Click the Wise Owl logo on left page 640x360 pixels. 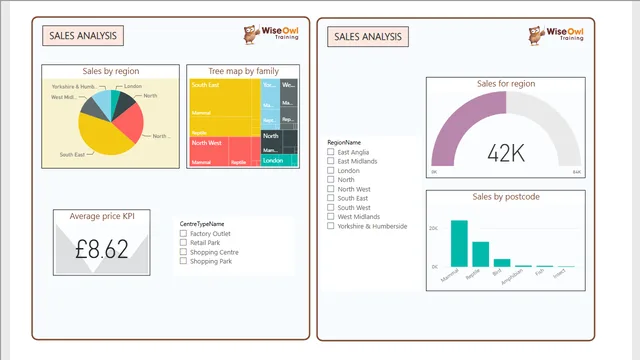271,34
